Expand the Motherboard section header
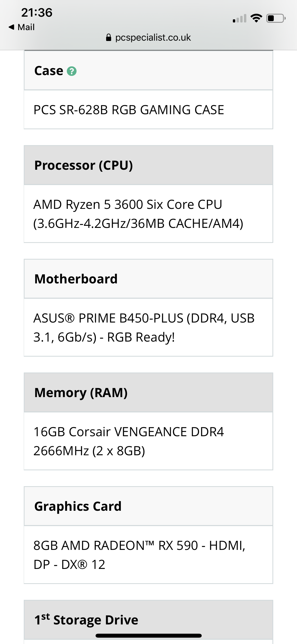The image size is (297, 644). coord(148,279)
